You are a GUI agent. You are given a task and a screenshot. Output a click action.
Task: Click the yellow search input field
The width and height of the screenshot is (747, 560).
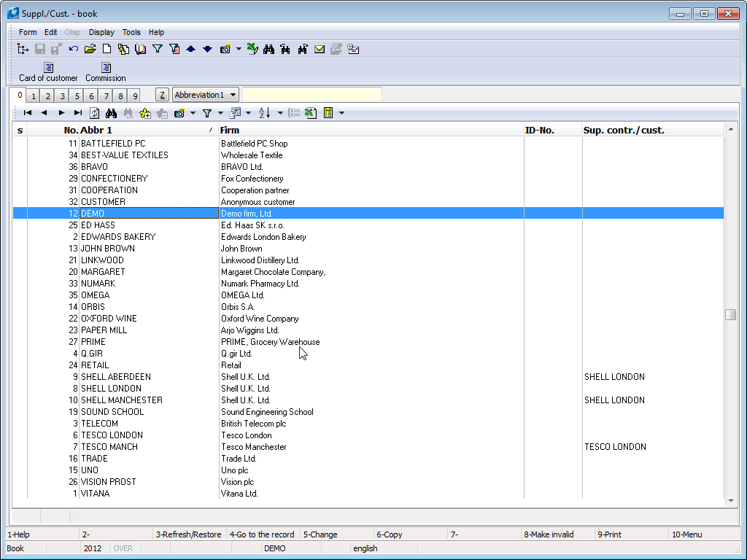[312, 95]
